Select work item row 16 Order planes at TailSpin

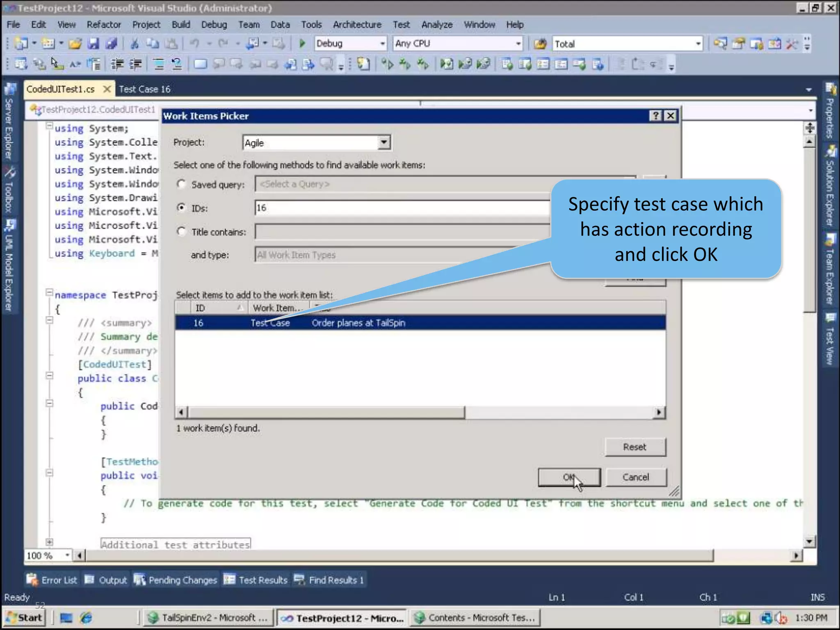coord(420,323)
